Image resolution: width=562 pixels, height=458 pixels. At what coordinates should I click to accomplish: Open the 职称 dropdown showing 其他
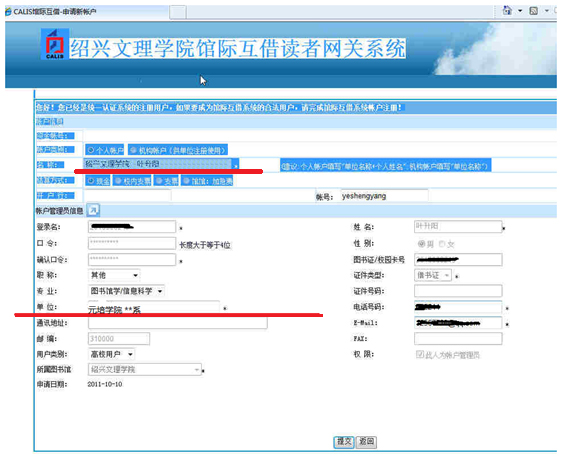(x=114, y=275)
